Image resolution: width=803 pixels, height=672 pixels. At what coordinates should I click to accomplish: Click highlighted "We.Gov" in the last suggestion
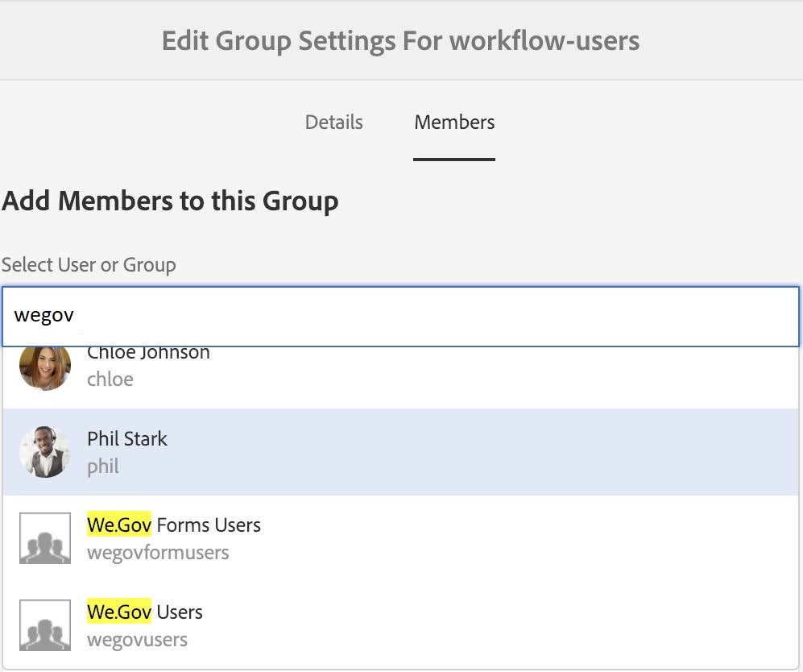click(x=119, y=612)
